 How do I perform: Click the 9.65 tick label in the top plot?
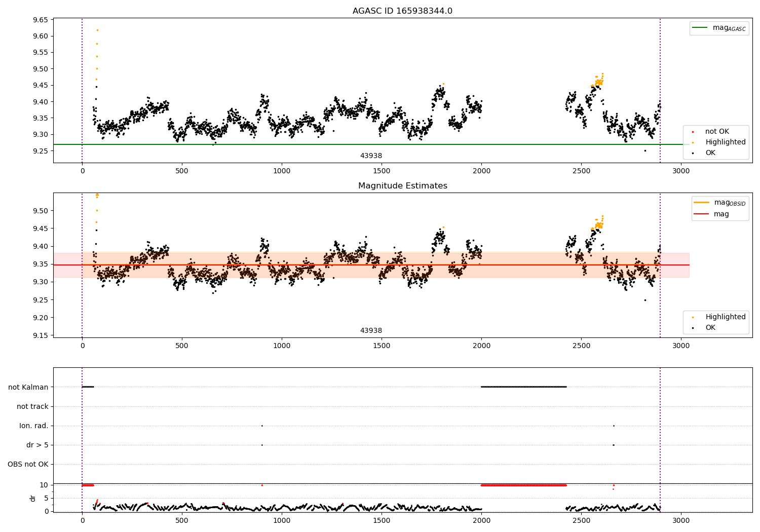(x=41, y=20)
